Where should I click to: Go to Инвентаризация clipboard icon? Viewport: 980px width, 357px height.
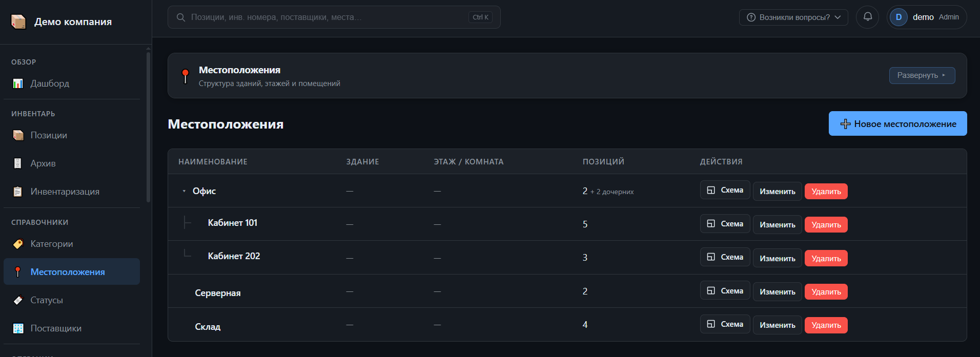click(x=18, y=192)
